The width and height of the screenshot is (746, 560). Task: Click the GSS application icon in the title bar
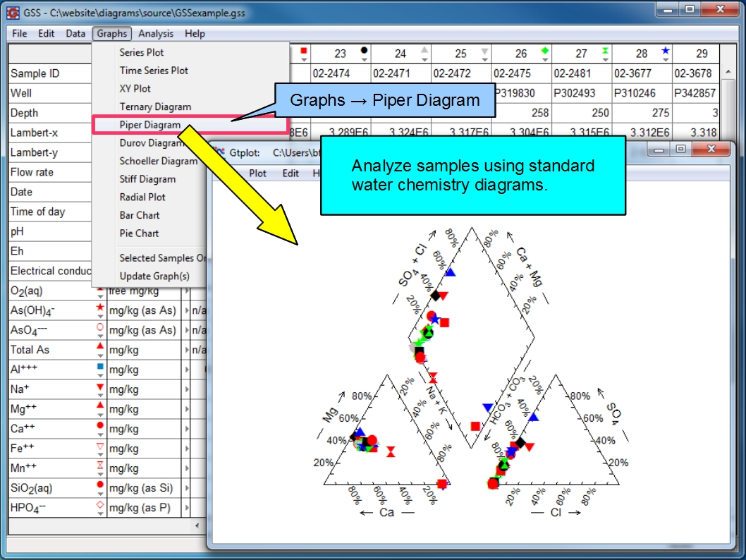pyautogui.click(x=13, y=13)
